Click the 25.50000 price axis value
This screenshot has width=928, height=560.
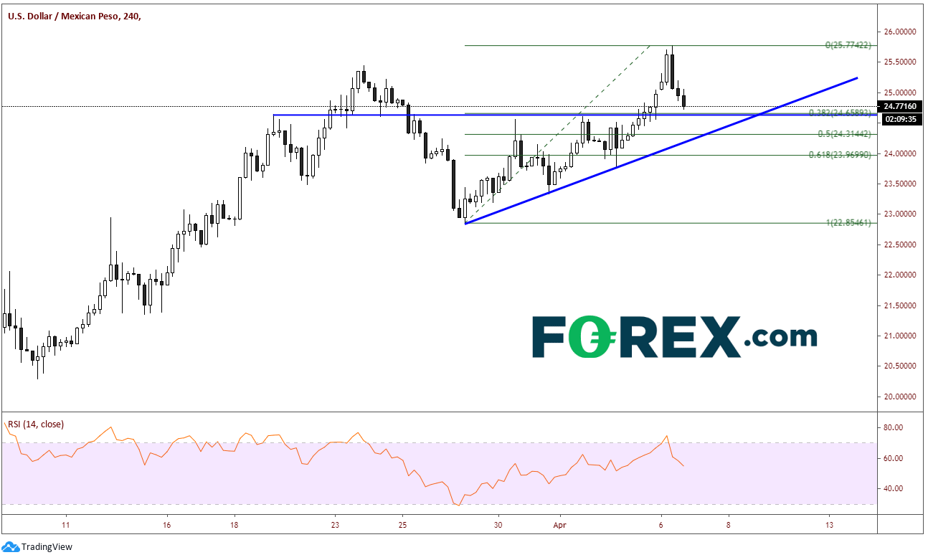click(901, 62)
